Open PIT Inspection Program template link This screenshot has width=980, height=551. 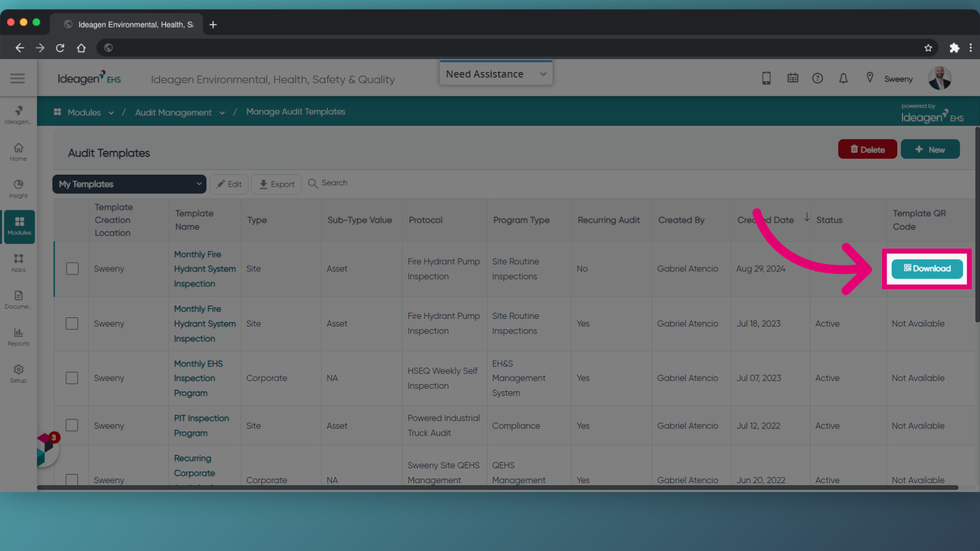201,425
